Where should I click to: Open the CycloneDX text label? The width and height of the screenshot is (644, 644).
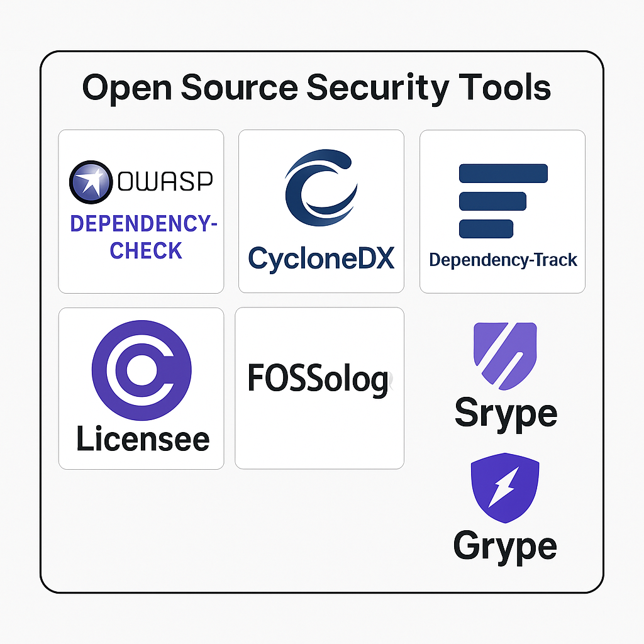321,258
